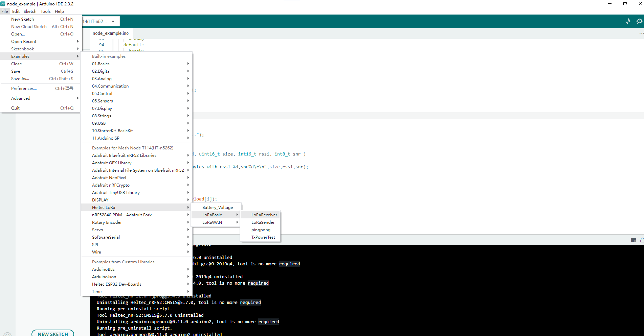The image size is (644, 336).
Task: Open the Battery_Voltage example
Action: click(x=217, y=208)
